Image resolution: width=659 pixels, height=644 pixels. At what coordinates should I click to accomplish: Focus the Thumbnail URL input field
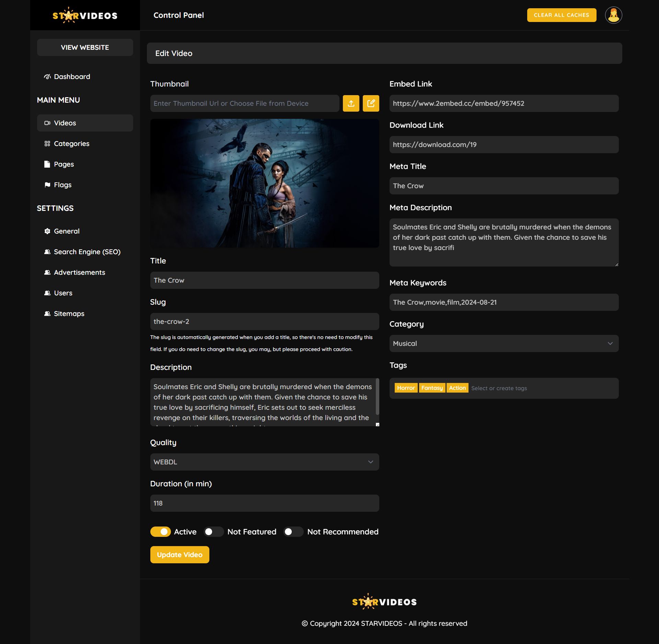coord(245,103)
